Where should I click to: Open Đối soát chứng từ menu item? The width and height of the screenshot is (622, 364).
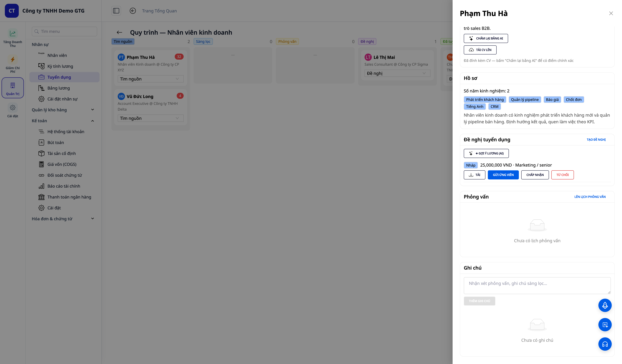pos(64,175)
